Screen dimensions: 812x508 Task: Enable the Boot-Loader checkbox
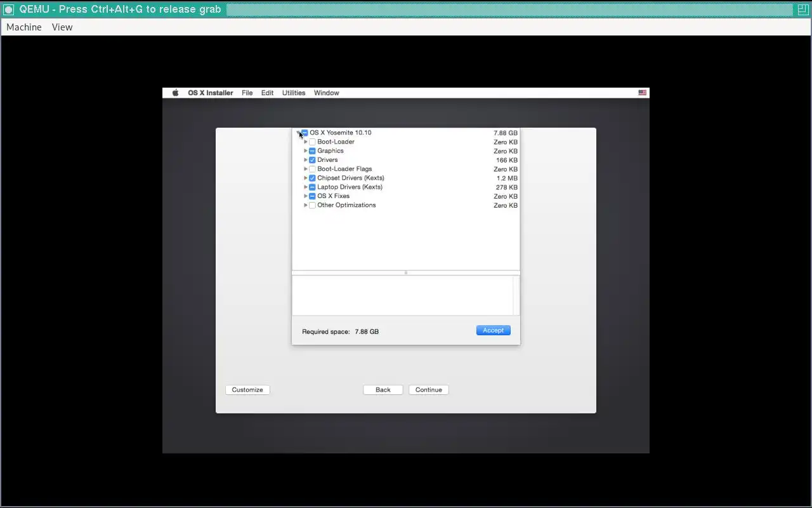pyautogui.click(x=312, y=142)
